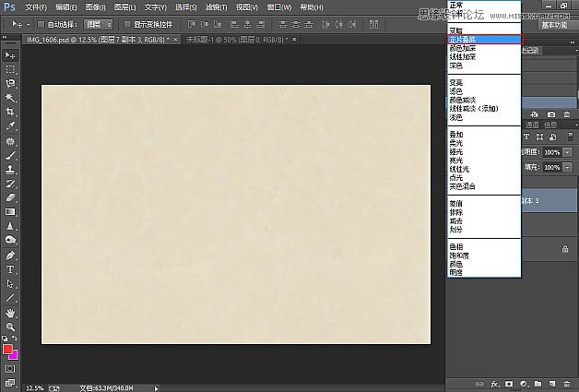Select the Eyedropper tool
Image resolution: width=579 pixels, height=392 pixels.
(x=11, y=125)
